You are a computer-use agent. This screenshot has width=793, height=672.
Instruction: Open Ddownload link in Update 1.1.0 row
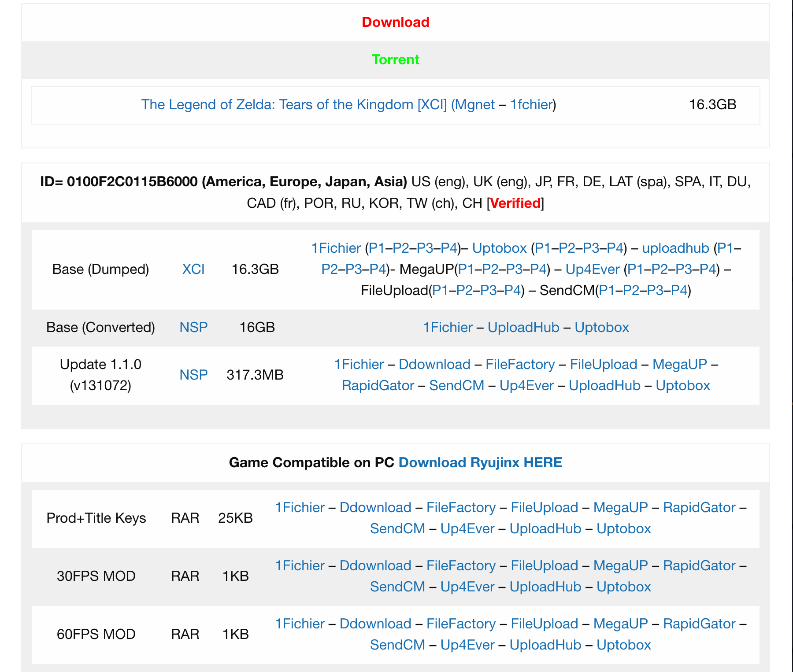coord(434,364)
